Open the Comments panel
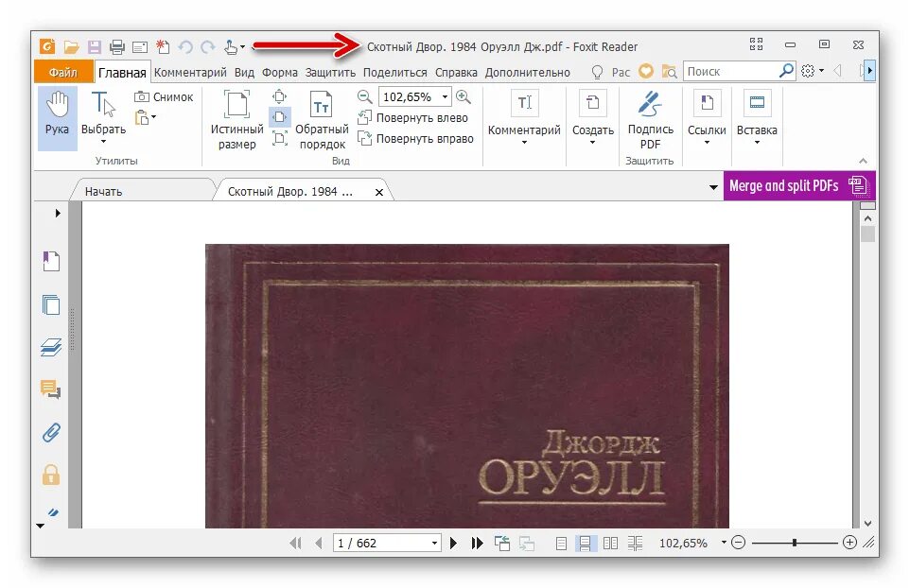The width and height of the screenshot is (910, 588). click(51, 389)
